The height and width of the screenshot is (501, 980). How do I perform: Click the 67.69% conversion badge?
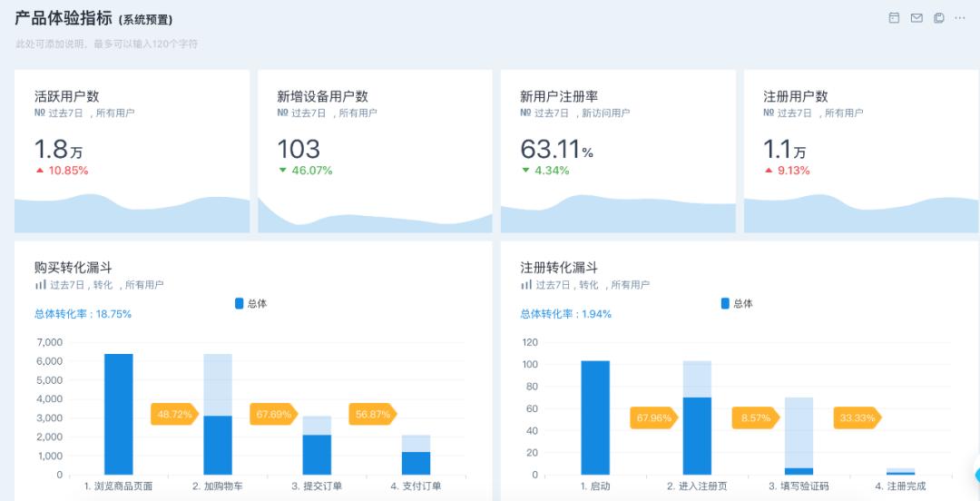[274, 414]
